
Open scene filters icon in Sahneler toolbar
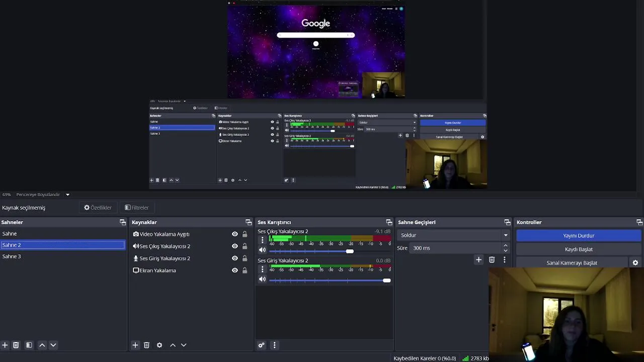point(29,345)
